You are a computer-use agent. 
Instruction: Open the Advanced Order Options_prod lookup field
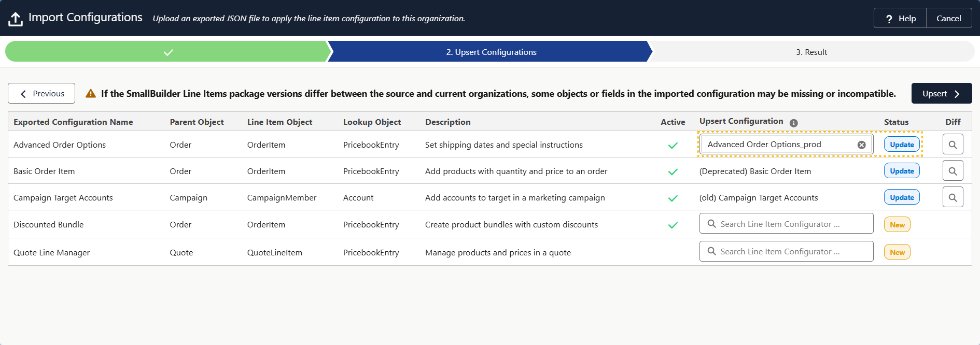coord(778,145)
